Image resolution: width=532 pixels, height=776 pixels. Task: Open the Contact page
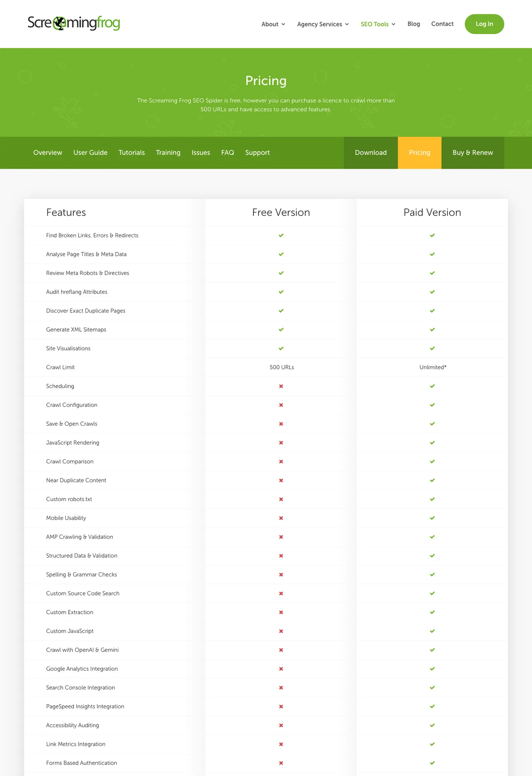[442, 24]
